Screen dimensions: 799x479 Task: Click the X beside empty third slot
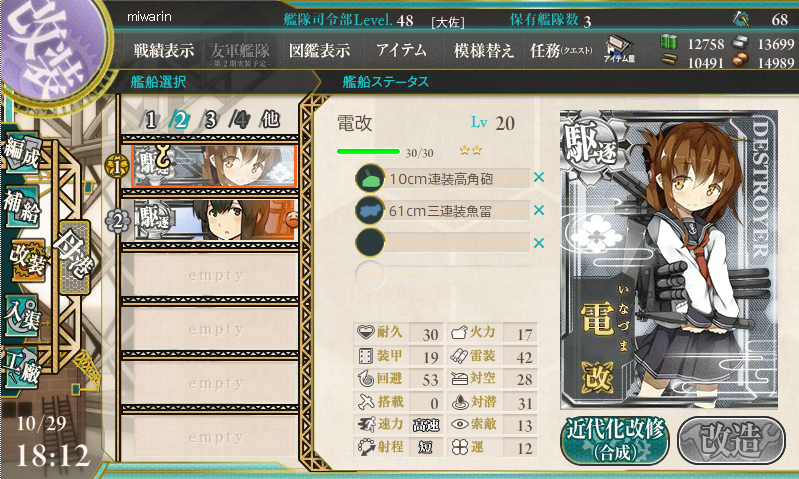point(539,243)
